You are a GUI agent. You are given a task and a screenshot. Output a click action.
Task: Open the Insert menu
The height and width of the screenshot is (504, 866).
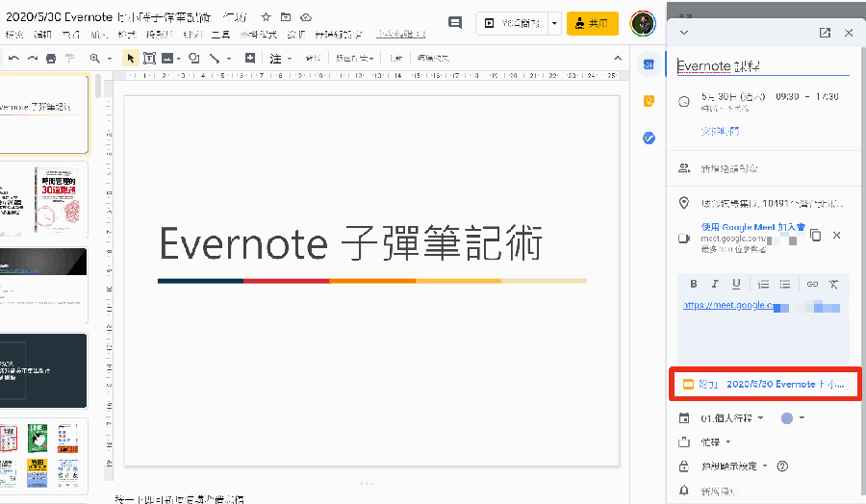point(99,35)
